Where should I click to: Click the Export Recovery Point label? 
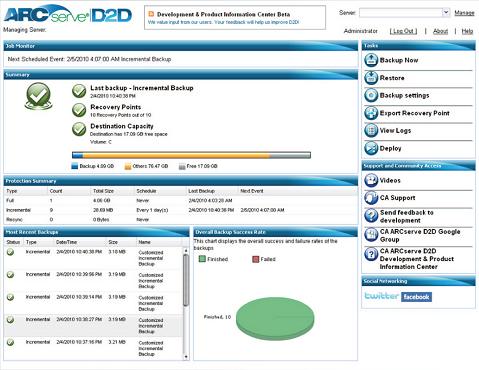(x=415, y=113)
